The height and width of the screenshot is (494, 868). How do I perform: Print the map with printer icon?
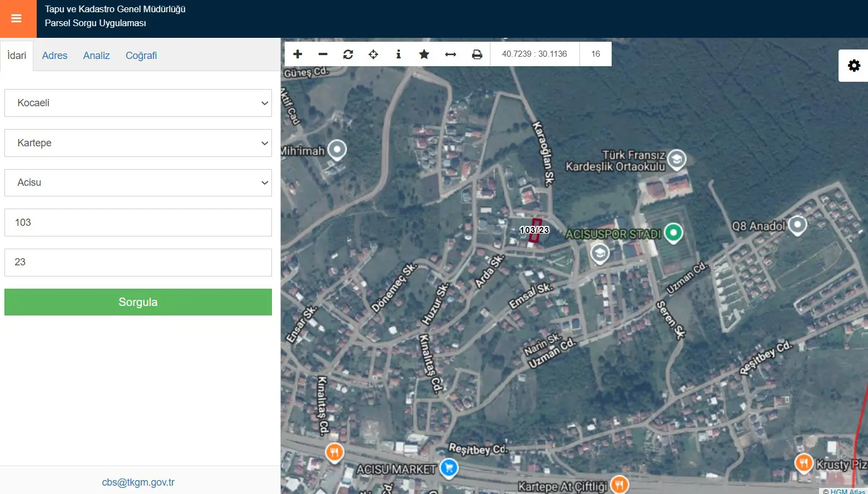point(477,54)
